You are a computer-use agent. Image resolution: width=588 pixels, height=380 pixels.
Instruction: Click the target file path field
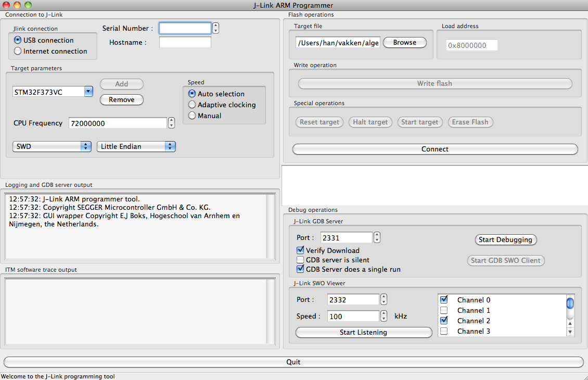[338, 43]
